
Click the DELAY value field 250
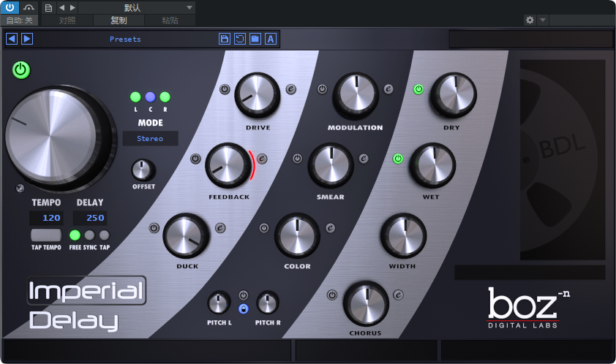(x=90, y=218)
